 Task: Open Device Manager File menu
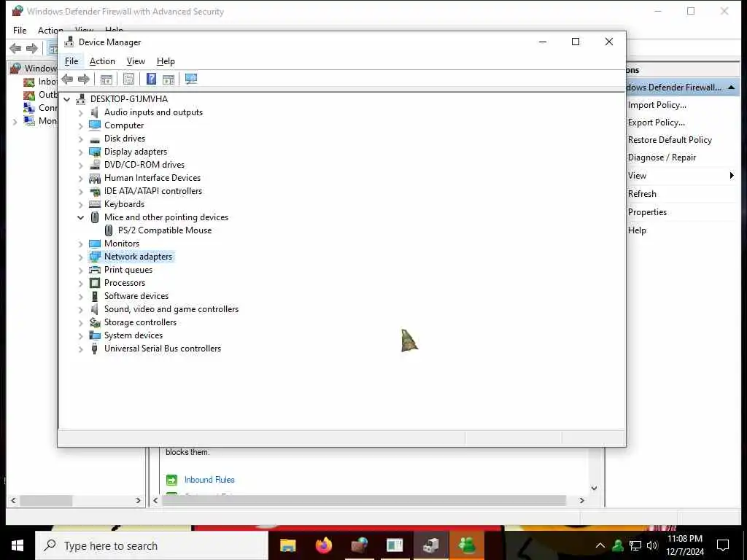coord(71,61)
